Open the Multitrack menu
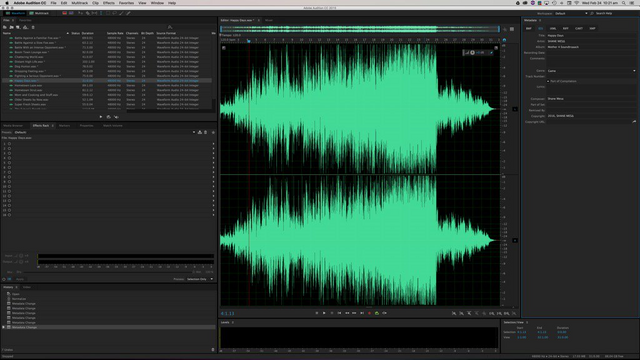 [x=80, y=3]
